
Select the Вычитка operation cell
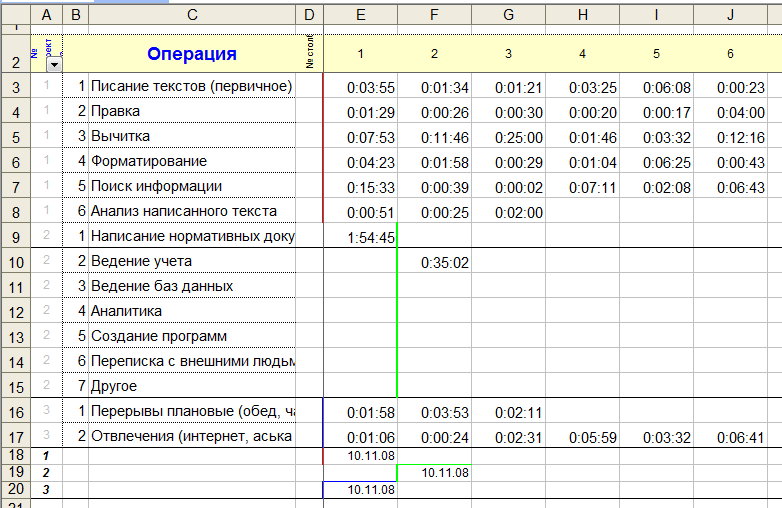click(192, 136)
